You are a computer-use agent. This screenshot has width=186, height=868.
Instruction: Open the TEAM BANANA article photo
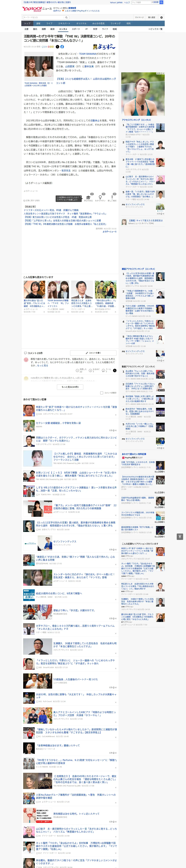tap(39, 66)
